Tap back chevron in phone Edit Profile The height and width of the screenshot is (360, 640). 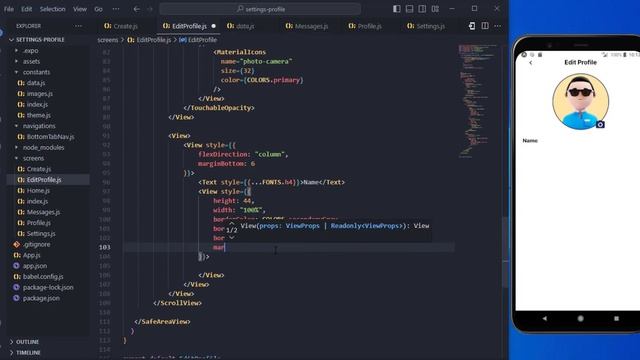[531, 62]
